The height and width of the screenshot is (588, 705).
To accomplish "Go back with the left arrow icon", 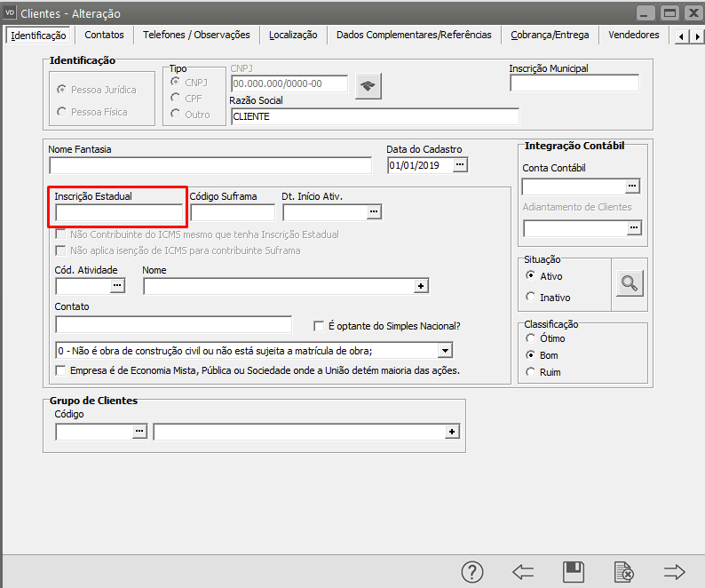I will [x=523, y=572].
